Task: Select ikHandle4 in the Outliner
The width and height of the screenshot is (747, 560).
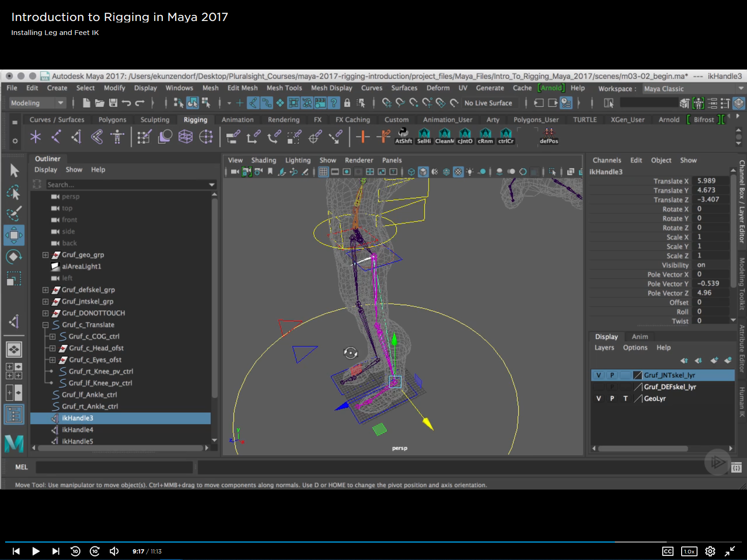Action: (78, 430)
